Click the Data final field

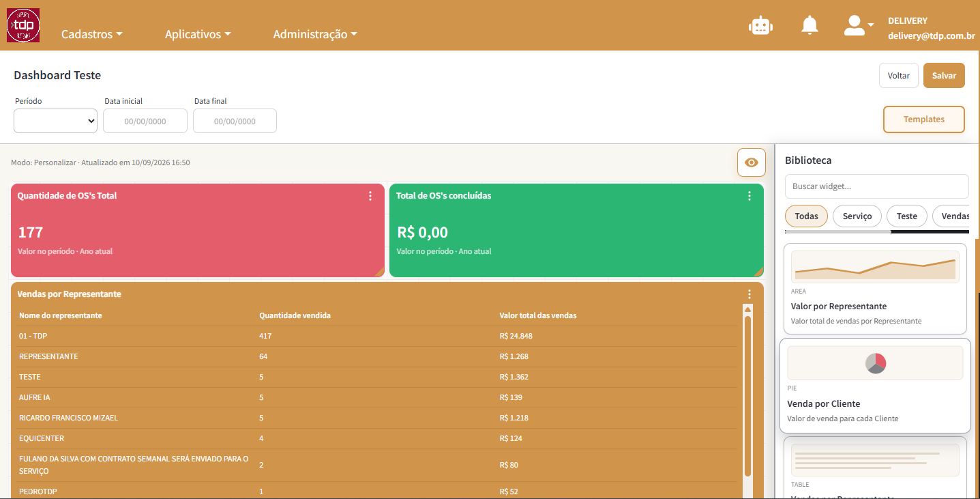[x=235, y=121]
